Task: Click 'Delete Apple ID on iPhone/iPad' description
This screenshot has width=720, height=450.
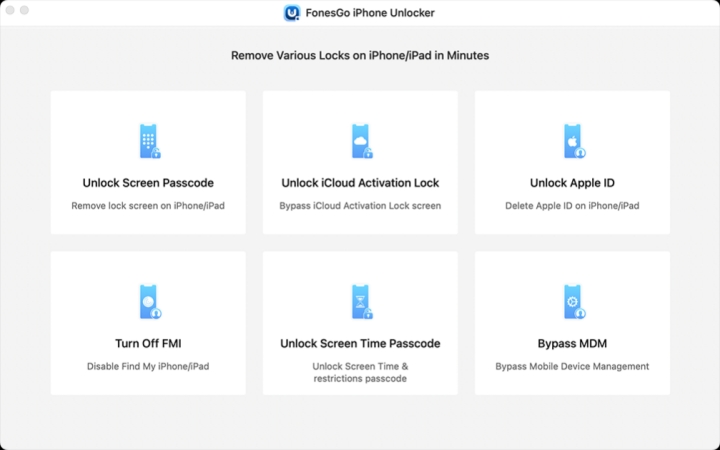Action: coord(572,206)
